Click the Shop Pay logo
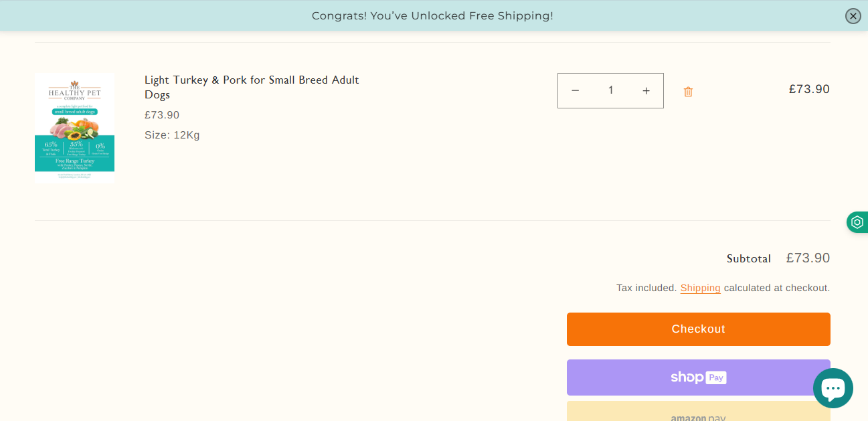 click(698, 377)
